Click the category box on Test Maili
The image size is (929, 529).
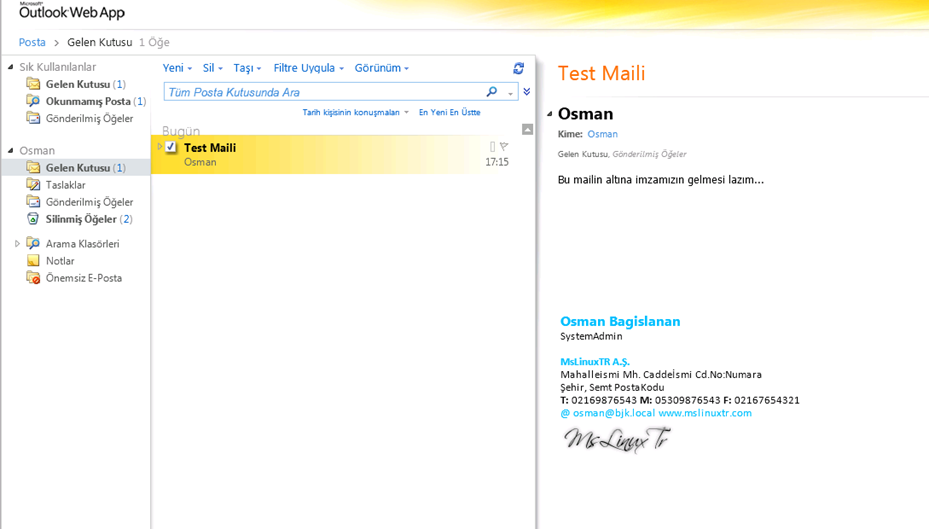(492, 147)
